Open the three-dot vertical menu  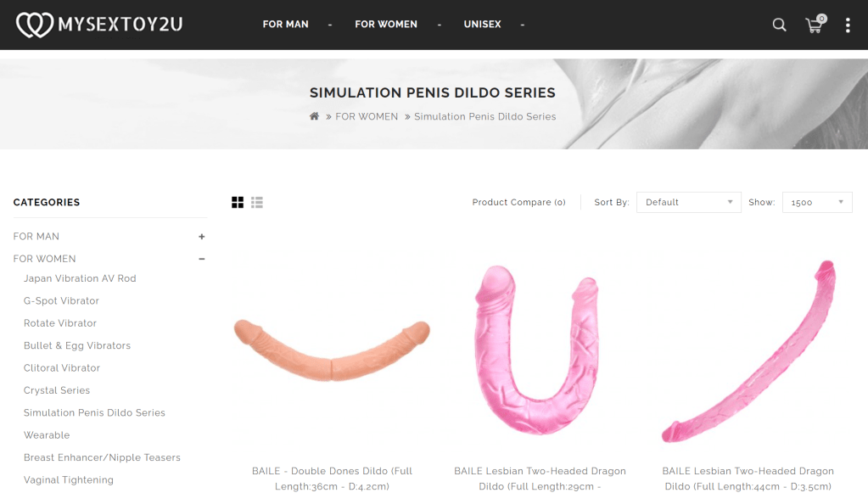(848, 25)
